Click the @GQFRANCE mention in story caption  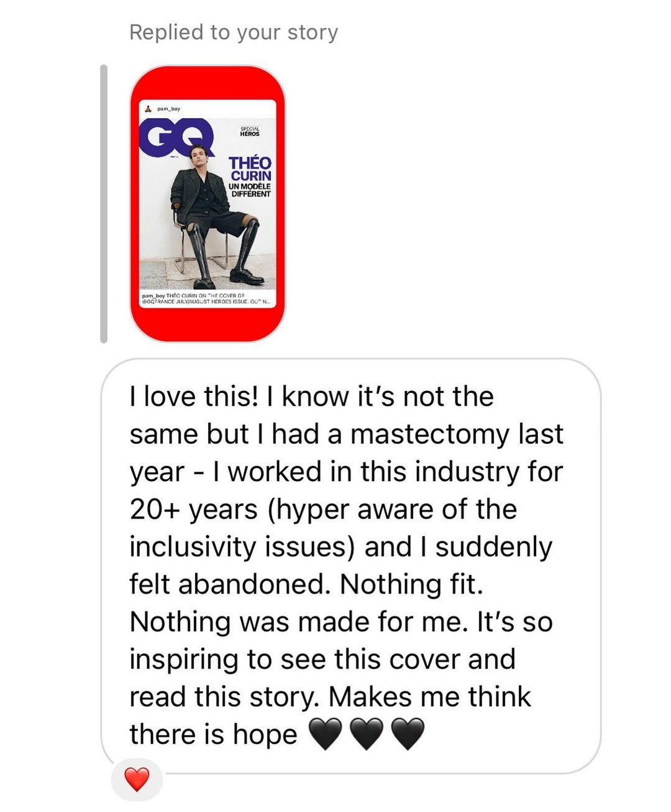pyautogui.click(x=158, y=300)
